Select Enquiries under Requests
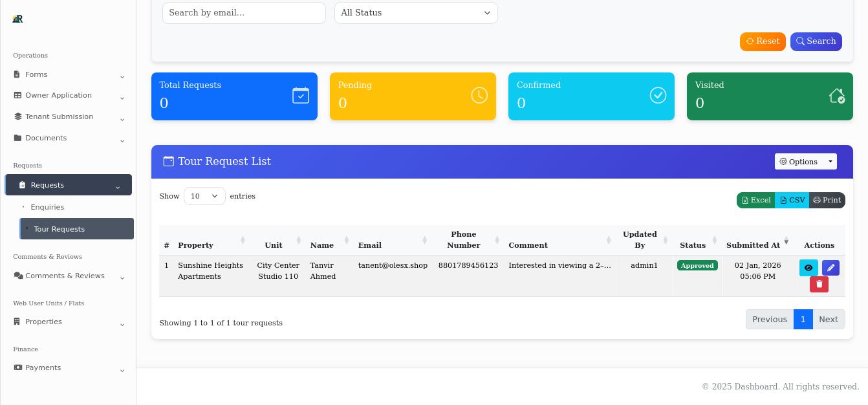This screenshot has height=405, width=868. (47, 207)
